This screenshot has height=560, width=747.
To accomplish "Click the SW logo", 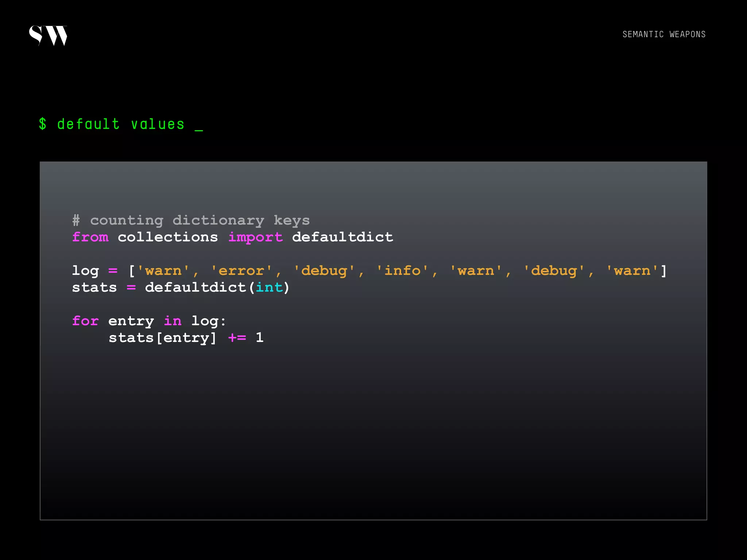I will click(x=48, y=36).
